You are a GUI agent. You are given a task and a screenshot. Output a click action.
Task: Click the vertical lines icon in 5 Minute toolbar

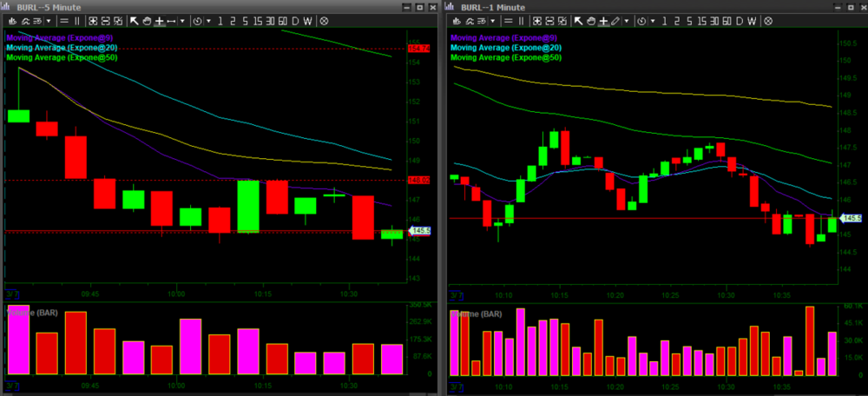[x=76, y=20]
